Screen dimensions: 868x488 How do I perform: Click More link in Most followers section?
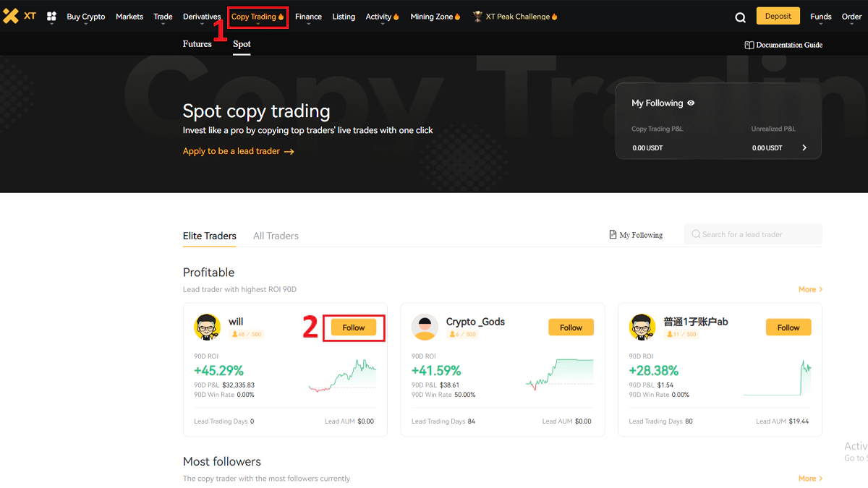point(810,479)
